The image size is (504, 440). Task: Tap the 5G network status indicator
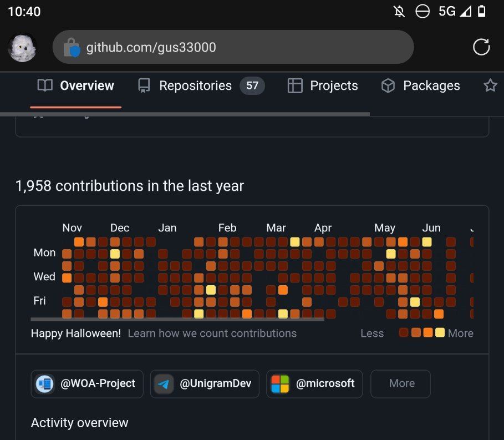click(446, 12)
